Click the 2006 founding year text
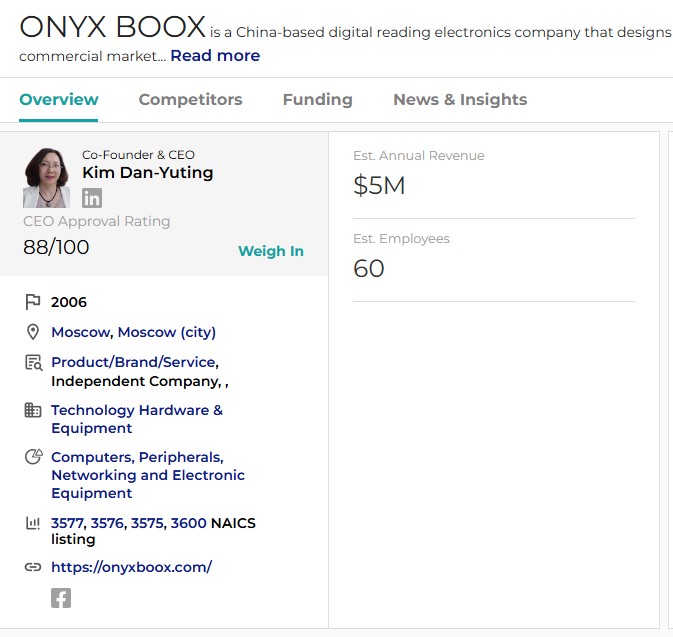 coord(69,302)
